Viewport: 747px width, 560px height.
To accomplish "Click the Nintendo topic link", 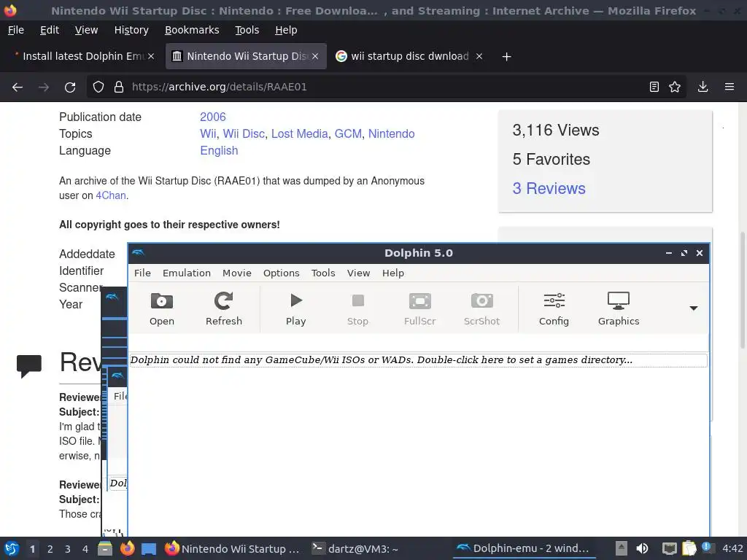I will (391, 134).
